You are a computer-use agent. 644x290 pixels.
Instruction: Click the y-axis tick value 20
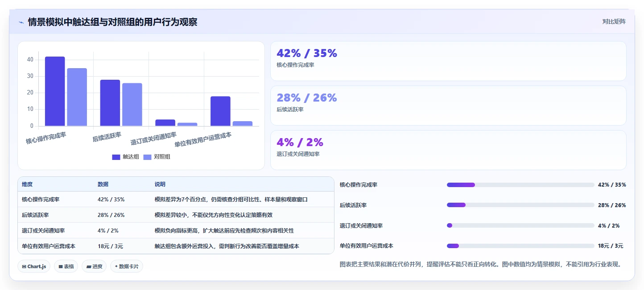pos(30,93)
